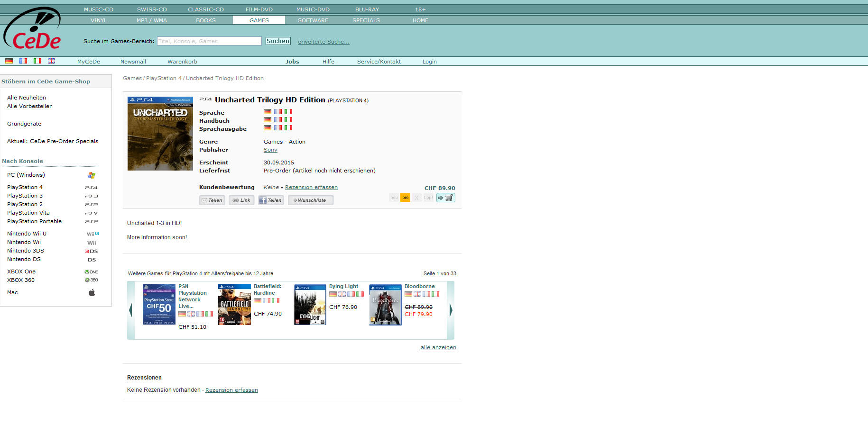The image size is (868, 425).
Task: Click the PS2 icon in console list
Action: click(92, 205)
